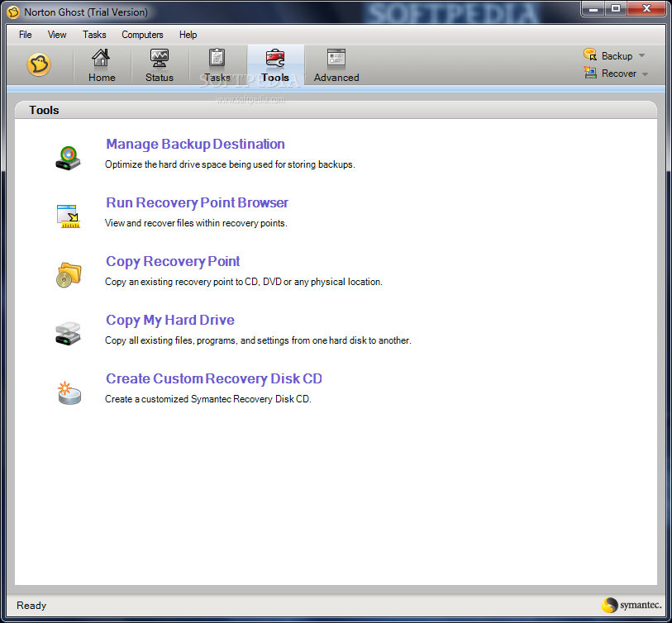Switch to the Advanced tab label
Image resolution: width=672 pixels, height=623 pixels.
pyautogui.click(x=336, y=78)
